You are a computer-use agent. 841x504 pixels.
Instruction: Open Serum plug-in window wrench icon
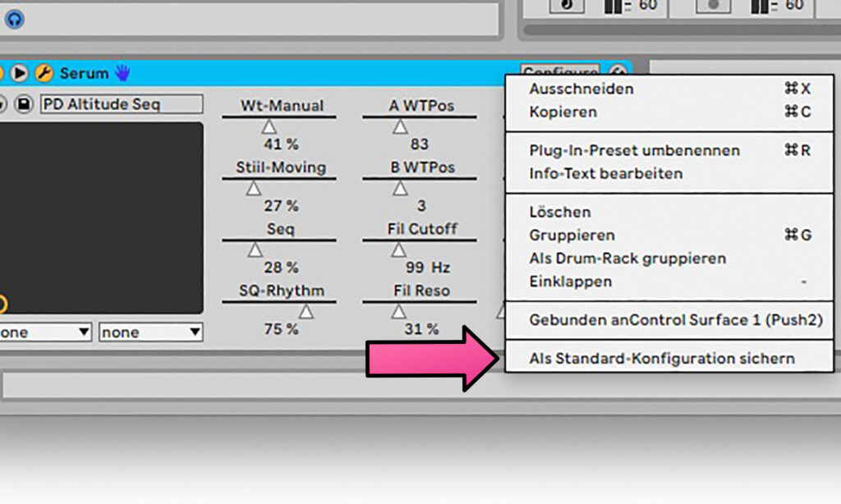44,73
